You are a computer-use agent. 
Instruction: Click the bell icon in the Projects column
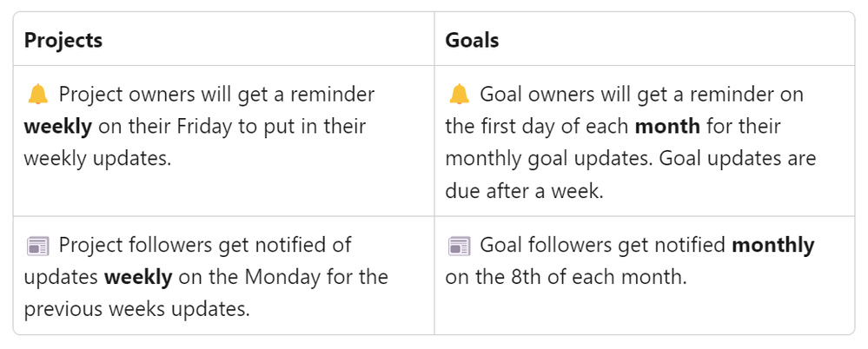[37, 95]
